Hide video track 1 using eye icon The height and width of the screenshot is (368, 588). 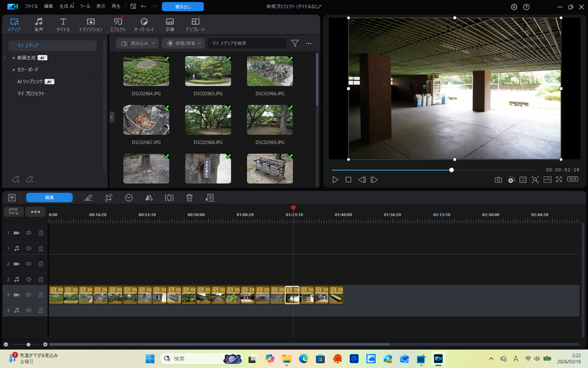click(29, 233)
